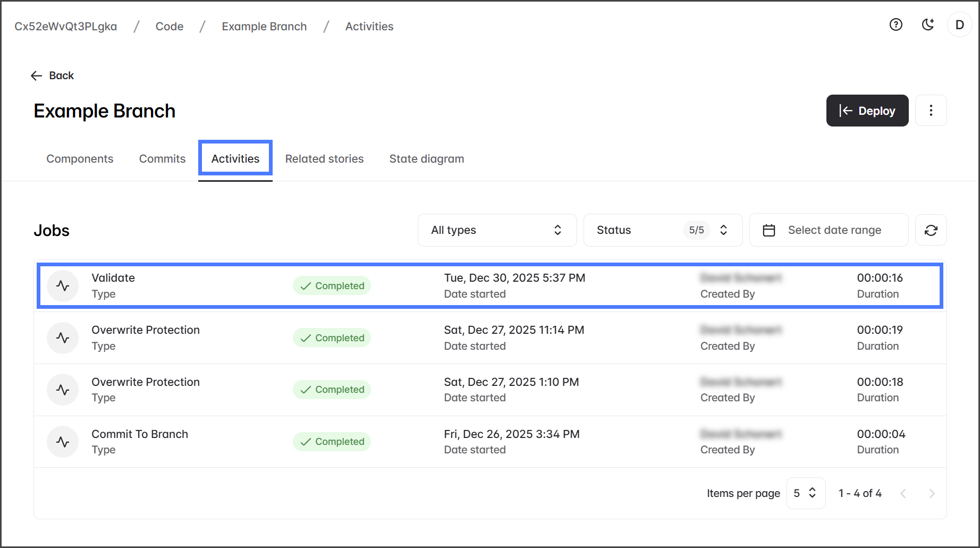The image size is (980, 548).
Task: Open the Select date range field
Action: point(834,230)
